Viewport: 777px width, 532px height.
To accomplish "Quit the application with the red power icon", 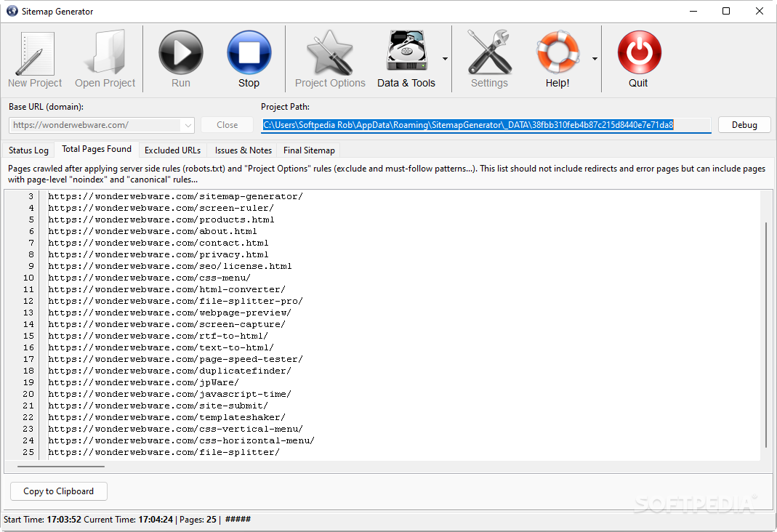I will [x=639, y=52].
